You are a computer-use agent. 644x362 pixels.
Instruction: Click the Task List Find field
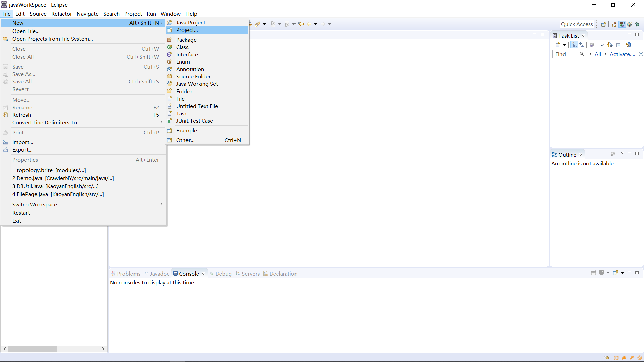click(566, 54)
